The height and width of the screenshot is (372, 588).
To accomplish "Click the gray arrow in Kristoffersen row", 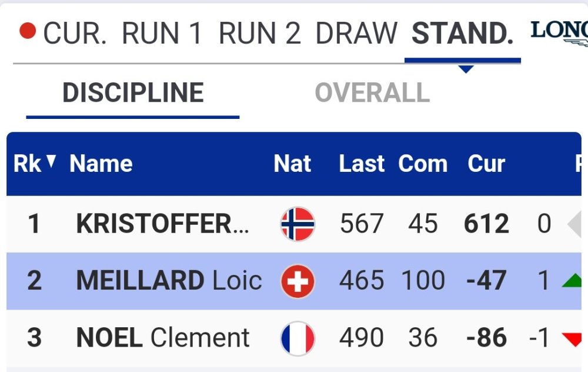I will [576, 224].
